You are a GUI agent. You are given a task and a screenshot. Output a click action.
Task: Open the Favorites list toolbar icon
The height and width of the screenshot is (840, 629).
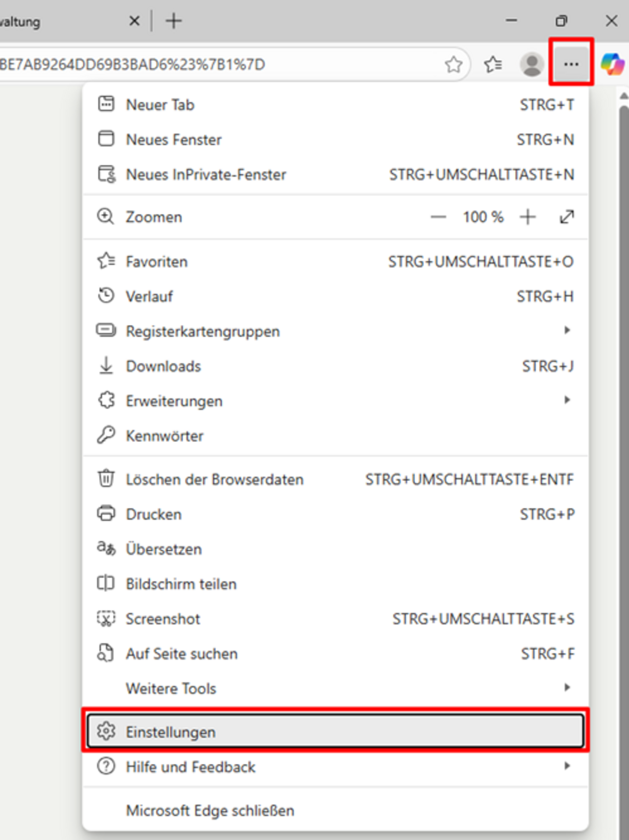coord(493,65)
